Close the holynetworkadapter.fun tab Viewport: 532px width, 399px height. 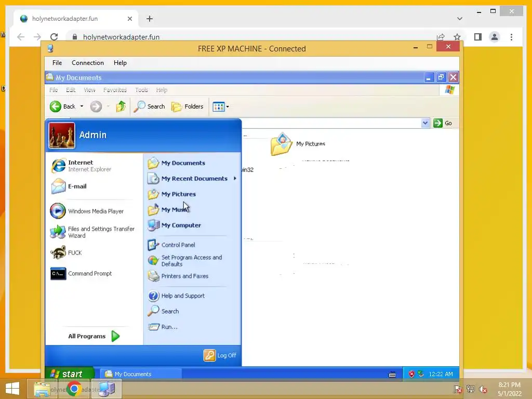click(129, 19)
